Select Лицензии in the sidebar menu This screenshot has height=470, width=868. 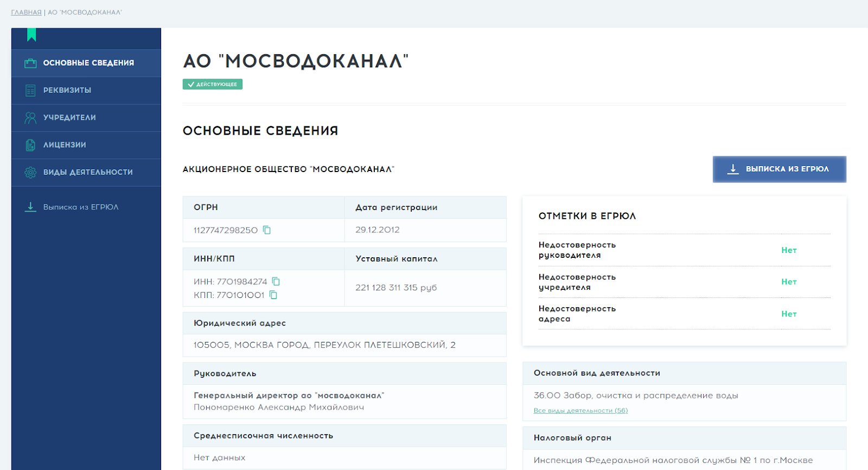(x=65, y=145)
